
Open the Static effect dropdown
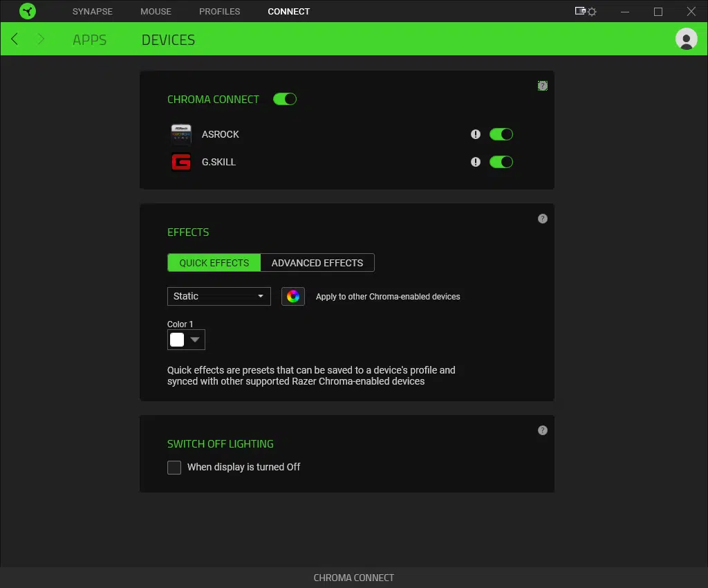pyautogui.click(x=218, y=296)
